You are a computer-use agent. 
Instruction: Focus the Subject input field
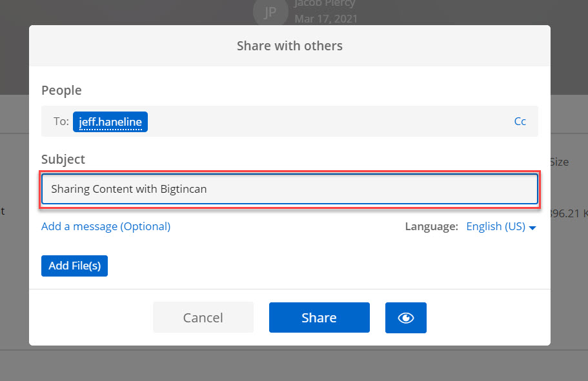click(x=290, y=189)
